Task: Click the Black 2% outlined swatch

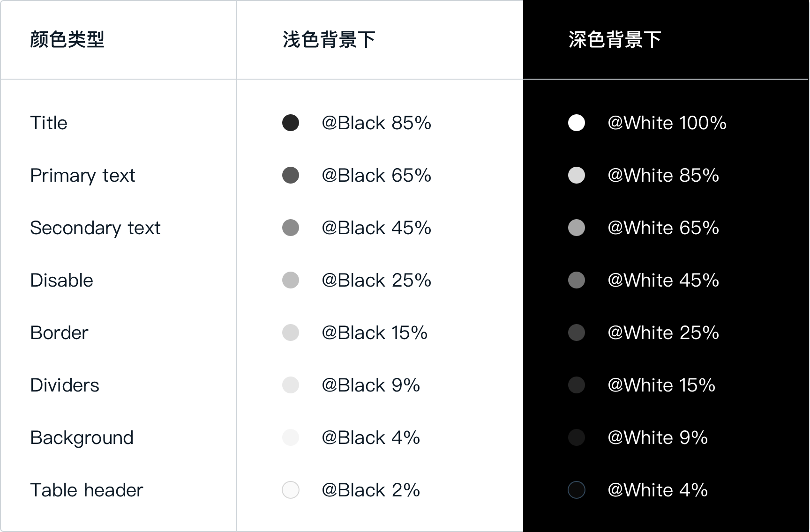Action: point(291,490)
